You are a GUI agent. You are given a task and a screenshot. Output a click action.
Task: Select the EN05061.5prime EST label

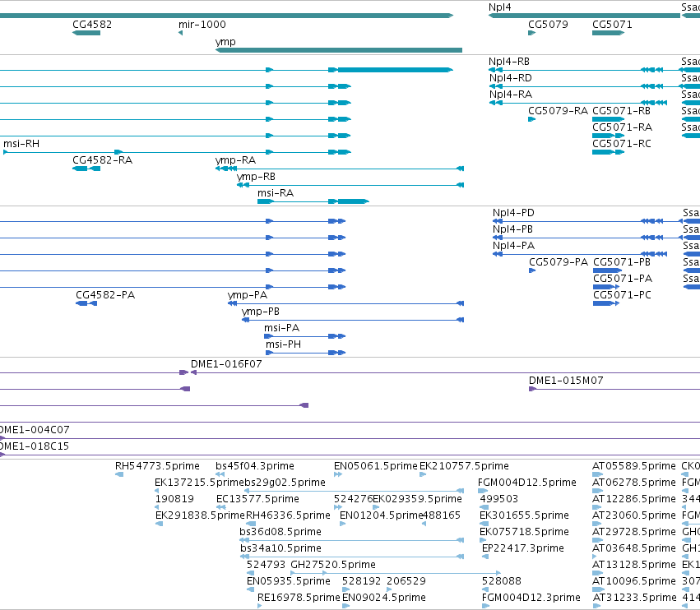[x=375, y=466]
